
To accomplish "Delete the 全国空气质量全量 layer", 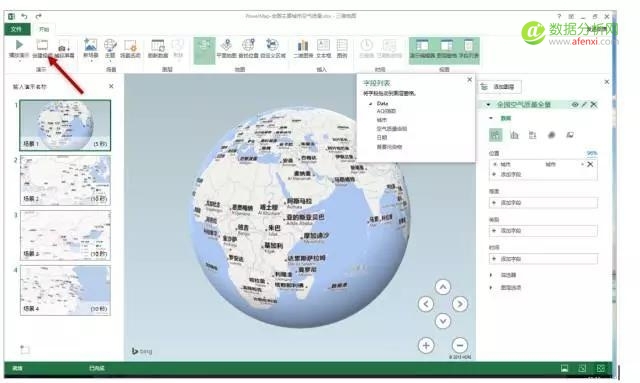I will (594, 105).
